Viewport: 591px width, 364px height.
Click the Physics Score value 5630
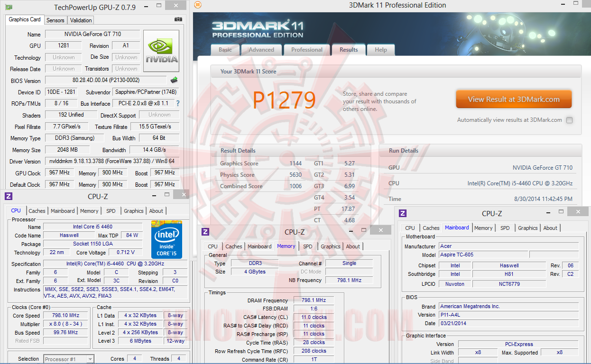pos(295,175)
